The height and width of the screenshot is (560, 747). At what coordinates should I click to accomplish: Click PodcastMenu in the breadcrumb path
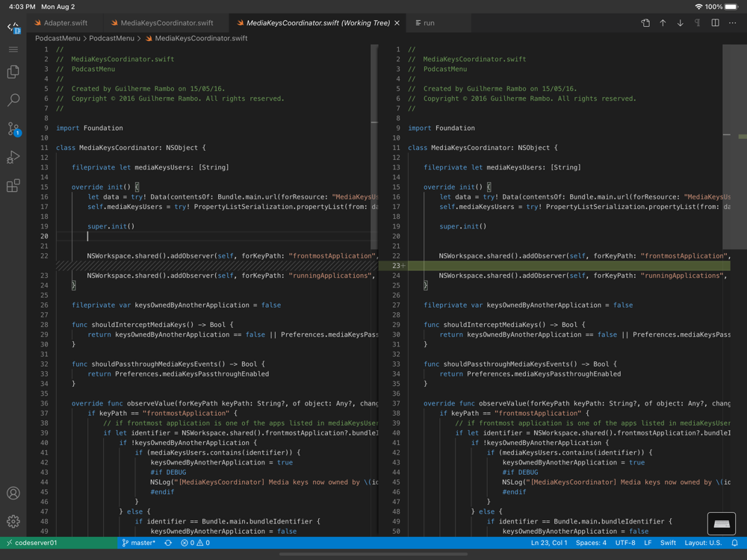[58, 38]
